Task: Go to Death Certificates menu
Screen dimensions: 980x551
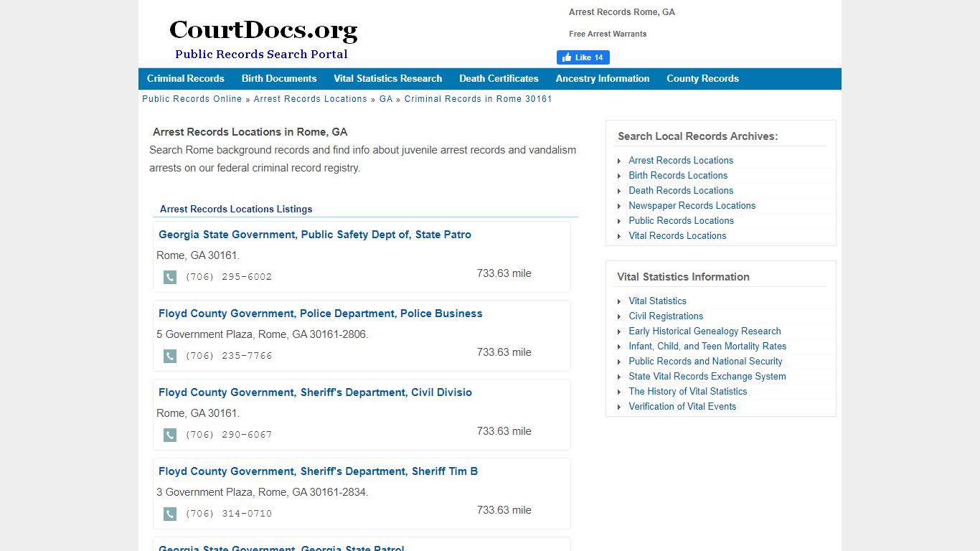Action: [499, 78]
